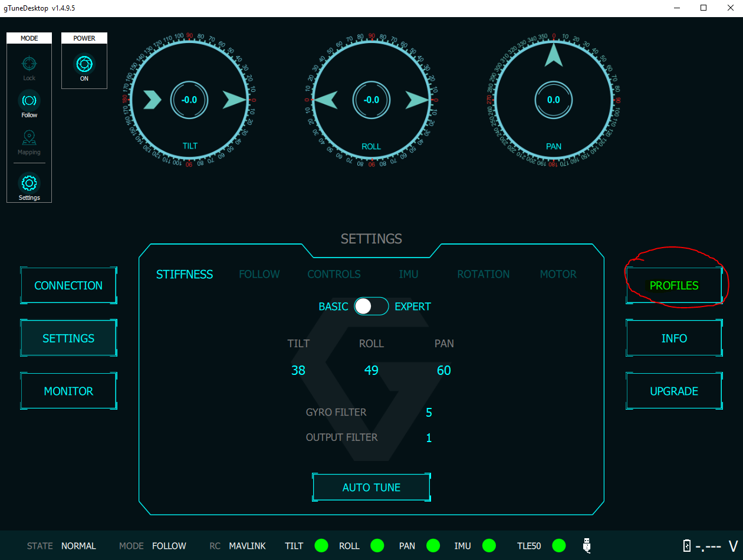Image resolution: width=743 pixels, height=560 pixels.
Task: Toggle the Basic/Expert switch
Action: 371,307
